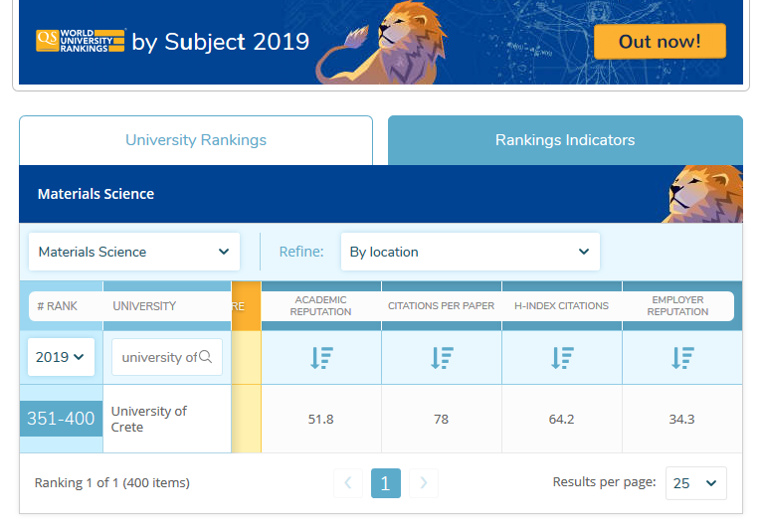The image size is (764, 532).
Task: Click the 78 citations per paper value
Action: pos(441,419)
